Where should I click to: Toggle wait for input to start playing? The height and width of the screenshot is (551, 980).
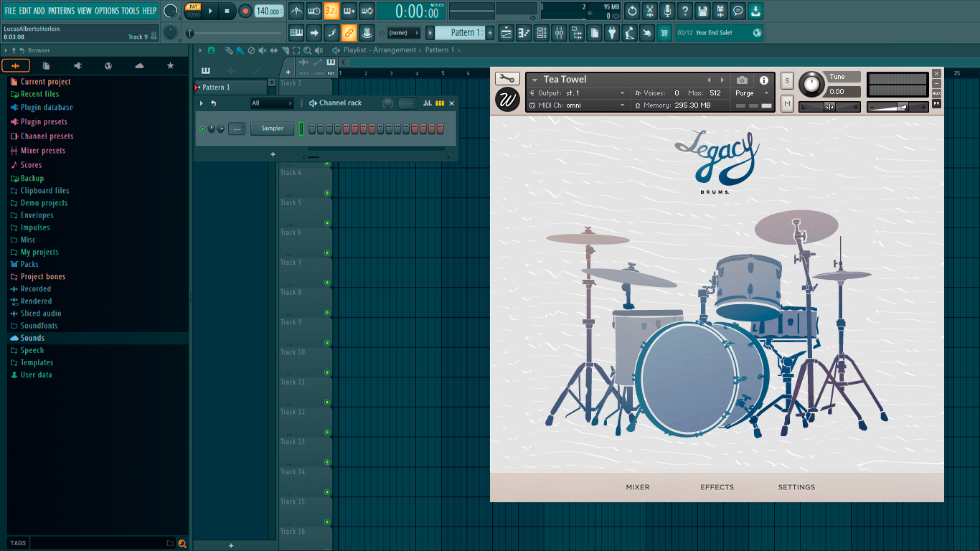click(x=314, y=11)
